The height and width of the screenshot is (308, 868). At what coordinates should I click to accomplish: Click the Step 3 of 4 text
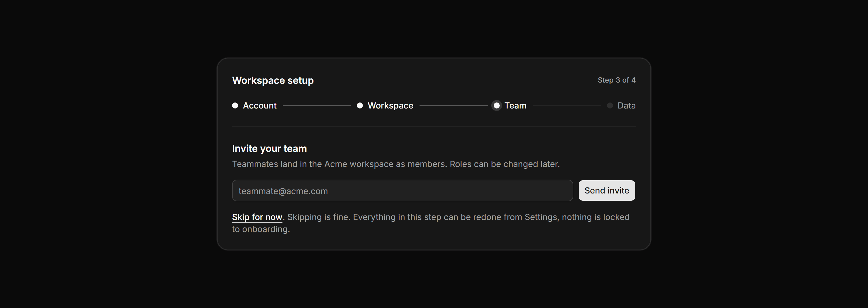coord(617,80)
